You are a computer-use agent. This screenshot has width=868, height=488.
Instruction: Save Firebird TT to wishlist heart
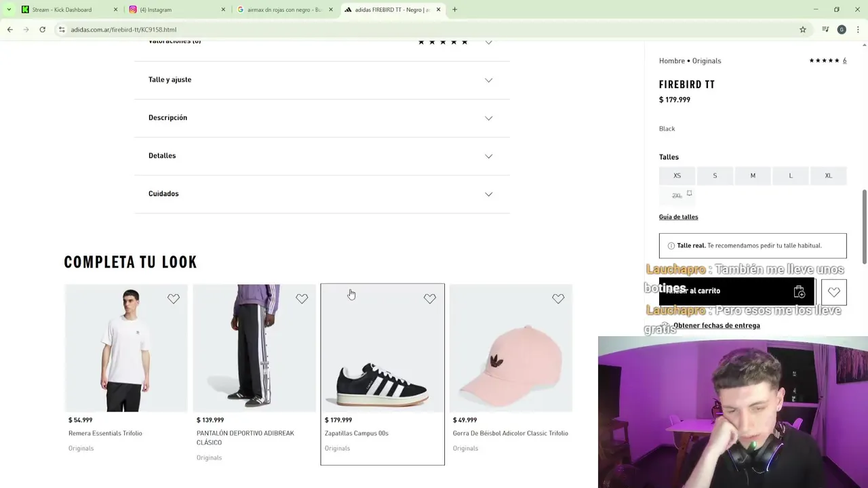point(834,291)
